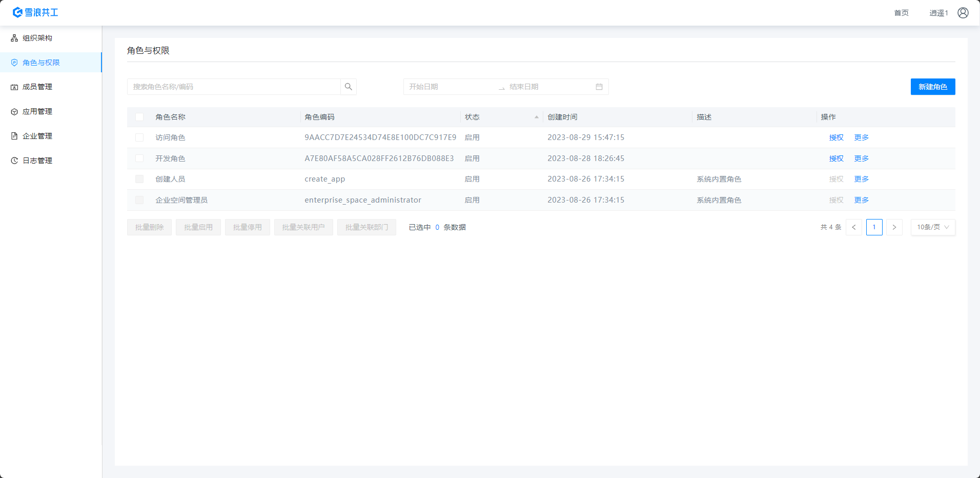
Task: Click the search magnifier icon button
Action: point(349,87)
